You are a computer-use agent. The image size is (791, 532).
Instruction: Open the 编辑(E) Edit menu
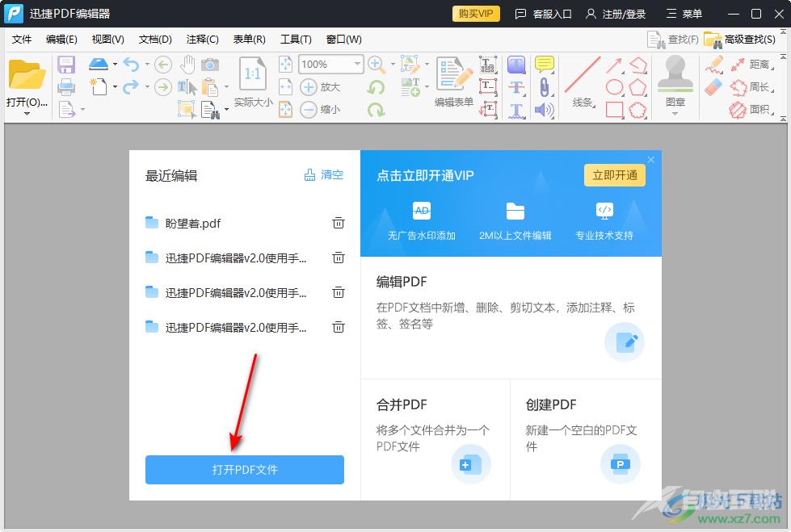(61, 40)
